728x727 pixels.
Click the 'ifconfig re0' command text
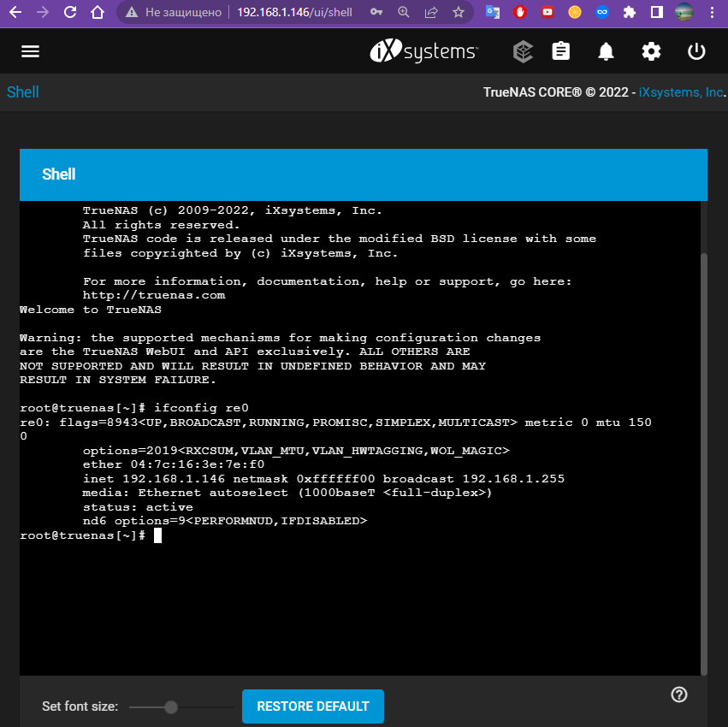pyautogui.click(x=202, y=408)
